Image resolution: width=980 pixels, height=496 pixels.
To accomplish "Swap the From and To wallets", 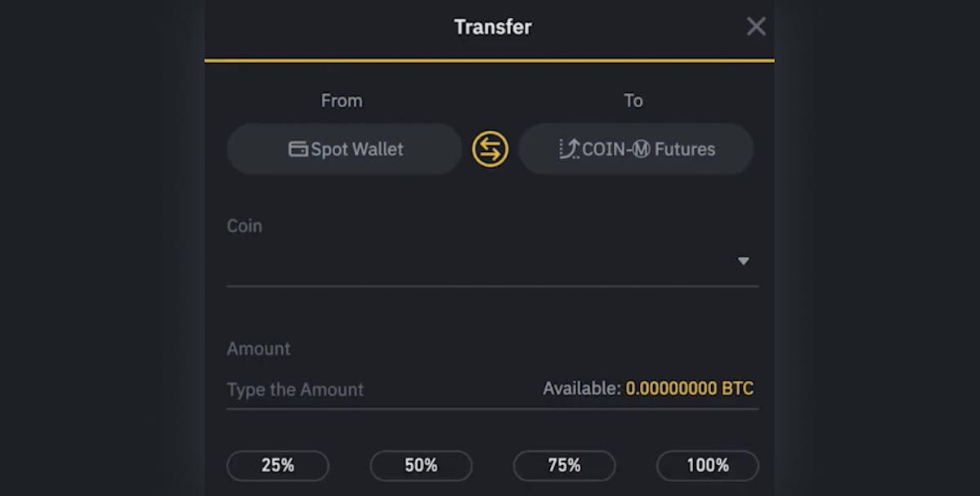I will (x=490, y=149).
